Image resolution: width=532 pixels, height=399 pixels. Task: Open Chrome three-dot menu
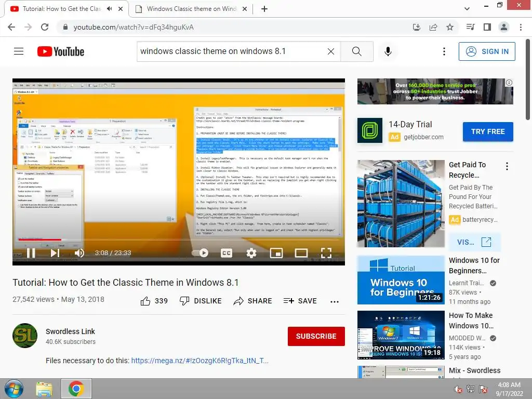click(x=521, y=27)
